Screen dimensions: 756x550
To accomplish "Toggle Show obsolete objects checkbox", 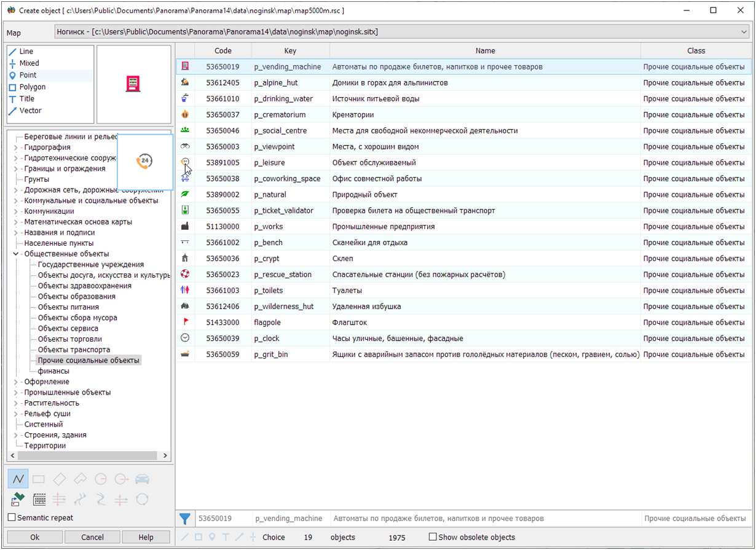I will [x=433, y=537].
